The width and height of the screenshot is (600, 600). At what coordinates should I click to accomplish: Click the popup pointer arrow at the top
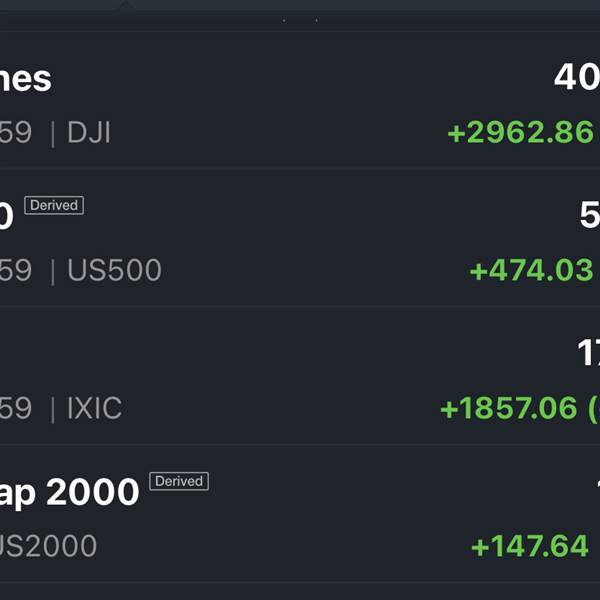pyautogui.click(x=125, y=4)
